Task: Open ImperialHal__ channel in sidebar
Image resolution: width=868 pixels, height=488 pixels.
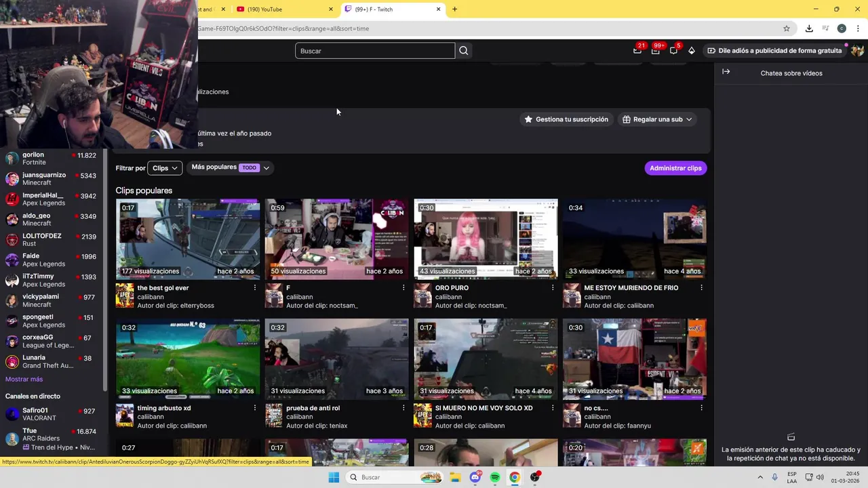Action: pyautogui.click(x=51, y=199)
